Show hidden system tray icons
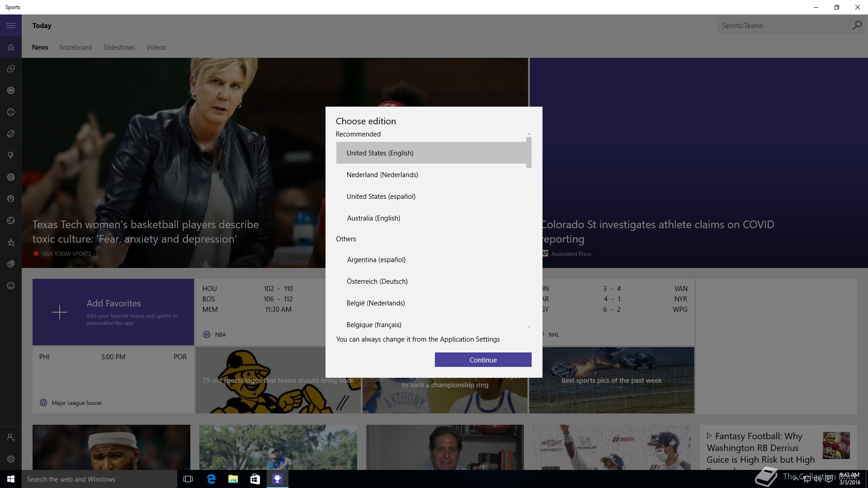Viewport: 868px width, 488px height. [x=796, y=479]
